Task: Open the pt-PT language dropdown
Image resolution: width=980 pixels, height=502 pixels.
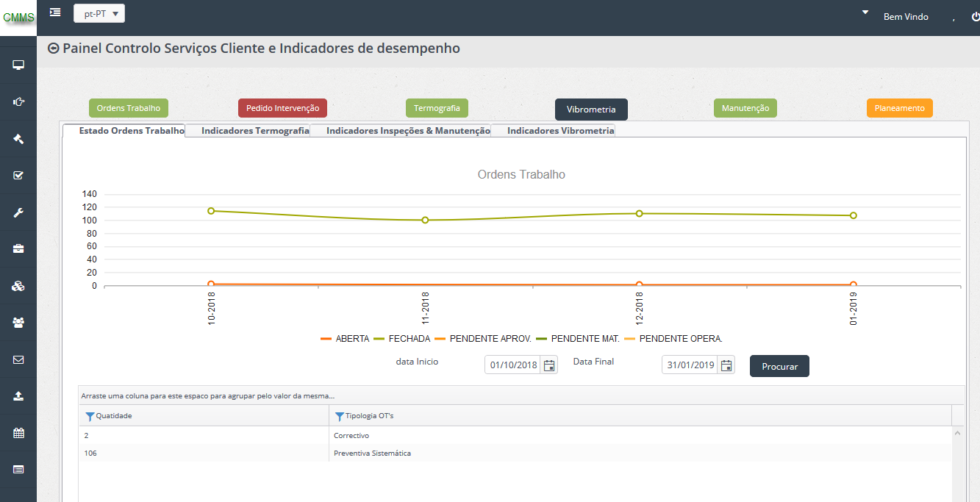Action: (99, 13)
